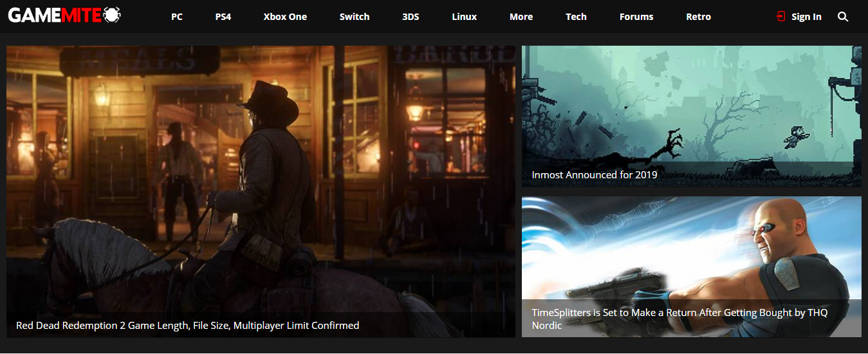Go to Xbox One section
This screenshot has height=354, width=868.
[x=285, y=17]
